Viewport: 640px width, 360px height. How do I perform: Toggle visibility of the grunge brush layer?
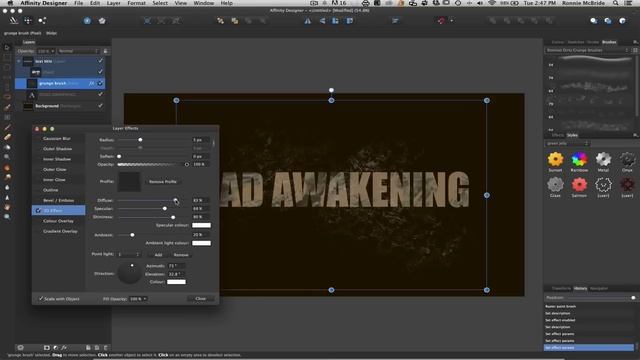coord(100,83)
